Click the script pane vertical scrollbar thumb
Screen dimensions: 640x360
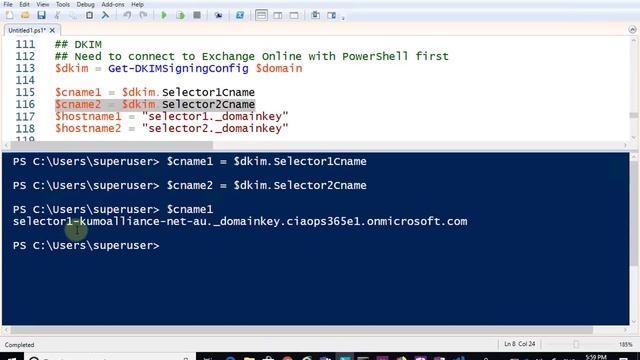633,116
